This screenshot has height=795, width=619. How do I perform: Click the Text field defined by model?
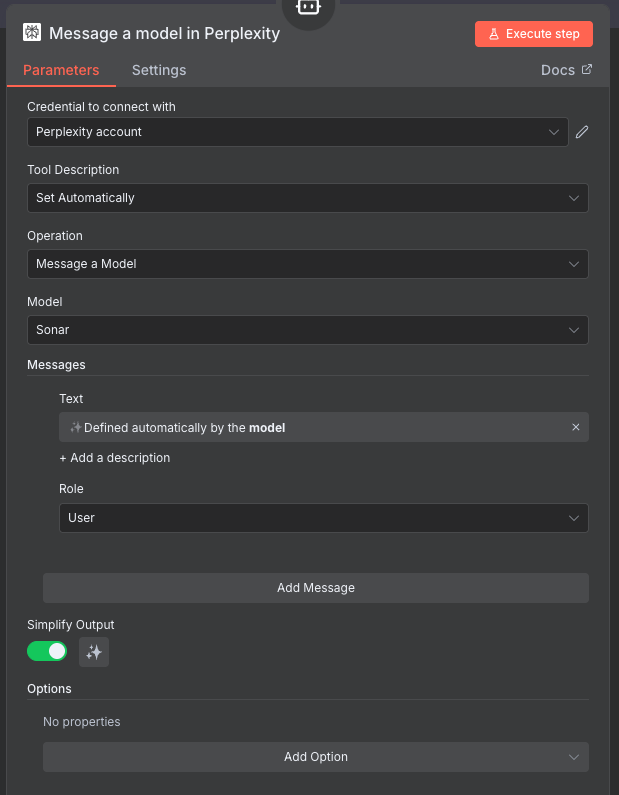tap(324, 427)
